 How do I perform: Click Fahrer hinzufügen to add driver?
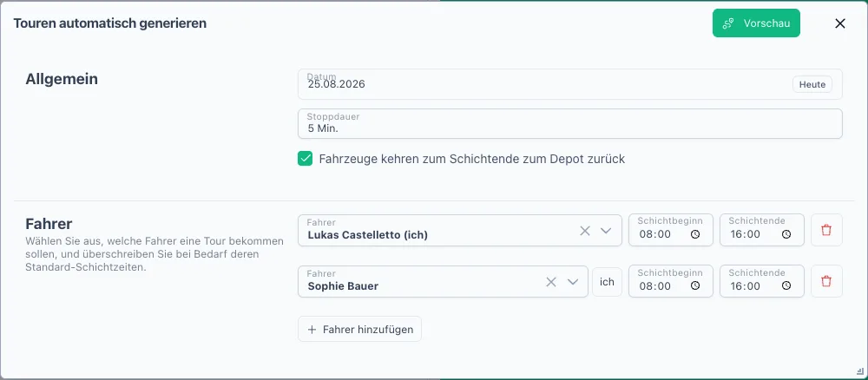tap(360, 329)
